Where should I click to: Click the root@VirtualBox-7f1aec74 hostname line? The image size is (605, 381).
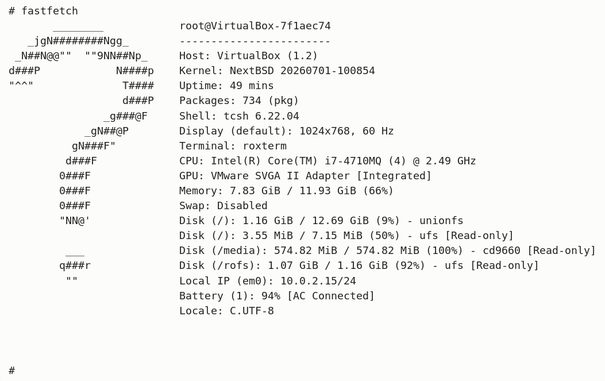point(255,26)
